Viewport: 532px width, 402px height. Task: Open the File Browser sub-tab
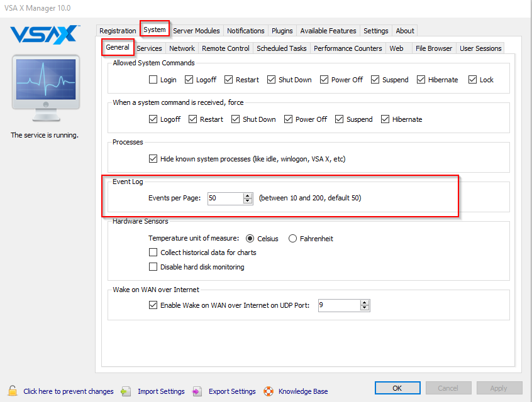point(434,48)
